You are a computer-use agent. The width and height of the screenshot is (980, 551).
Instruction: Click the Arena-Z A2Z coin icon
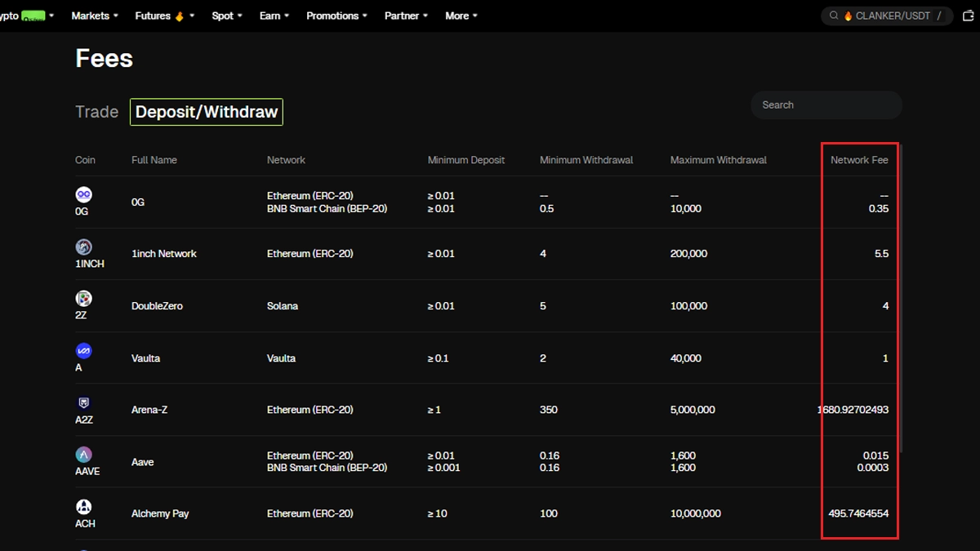click(83, 403)
